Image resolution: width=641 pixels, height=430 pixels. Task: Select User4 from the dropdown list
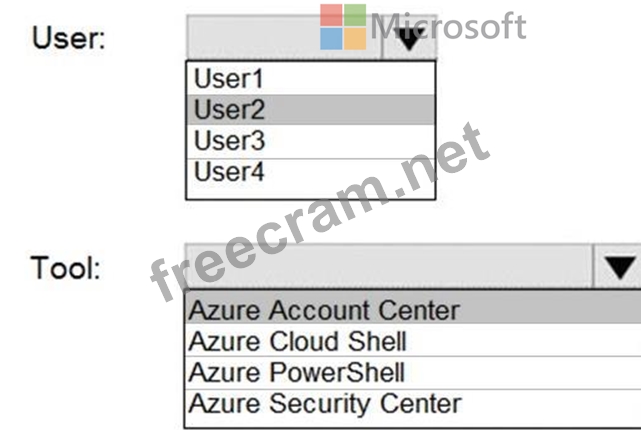pyautogui.click(x=311, y=173)
